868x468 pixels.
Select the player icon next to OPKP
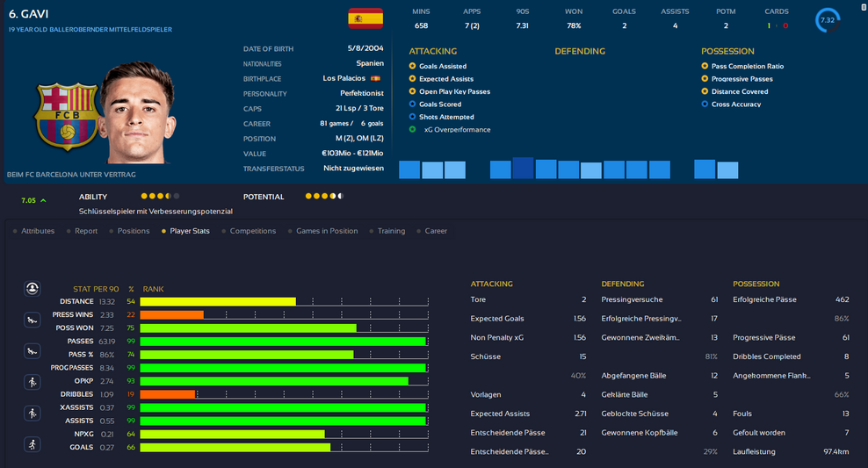[x=33, y=382]
